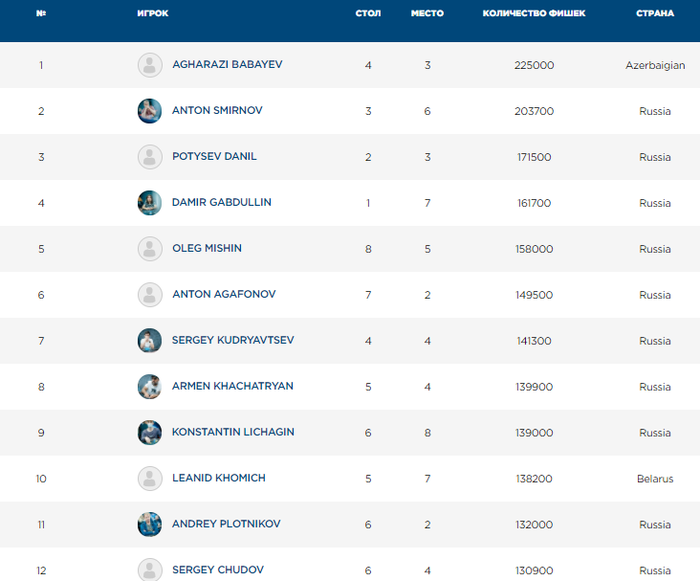Select chip count 139000
This screenshot has width=700, height=581.
534,433
